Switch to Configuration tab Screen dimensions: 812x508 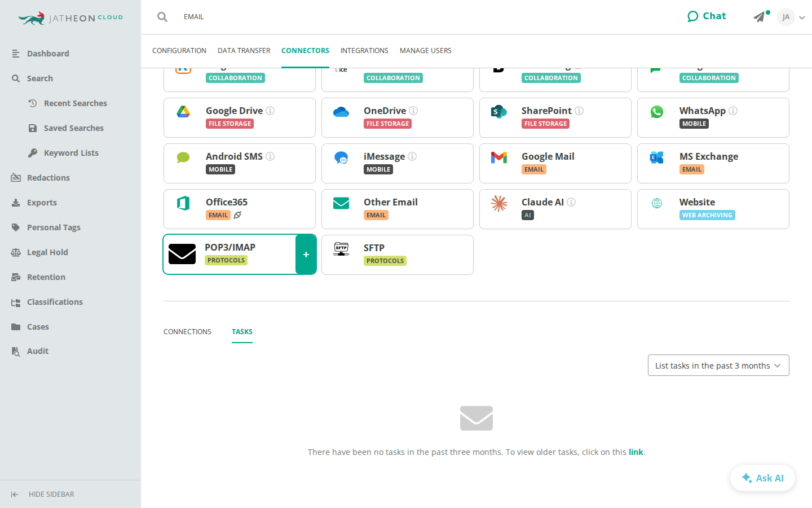[x=179, y=51]
